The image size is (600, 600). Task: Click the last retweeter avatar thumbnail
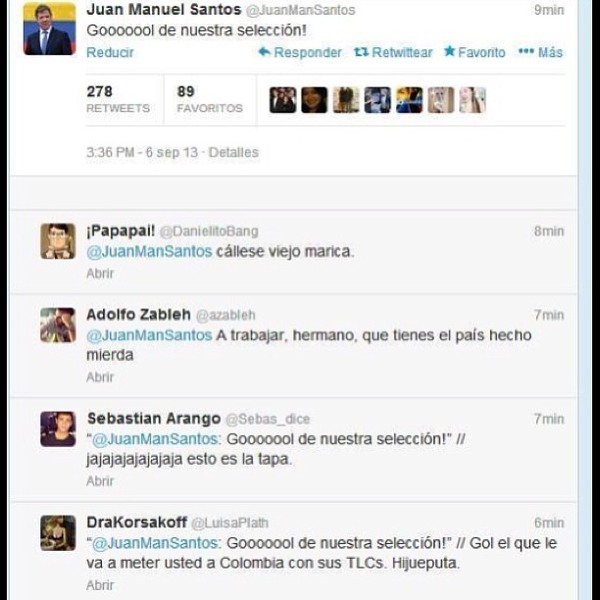[473, 100]
